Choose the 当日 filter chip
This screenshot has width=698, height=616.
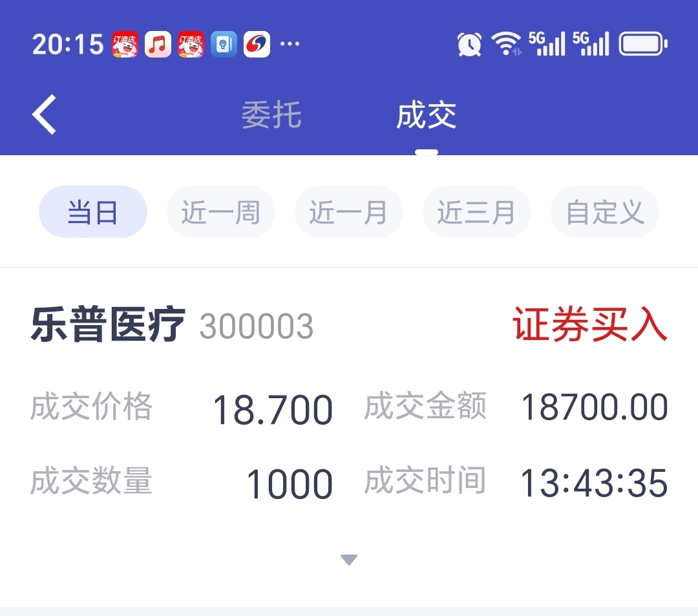[93, 212]
